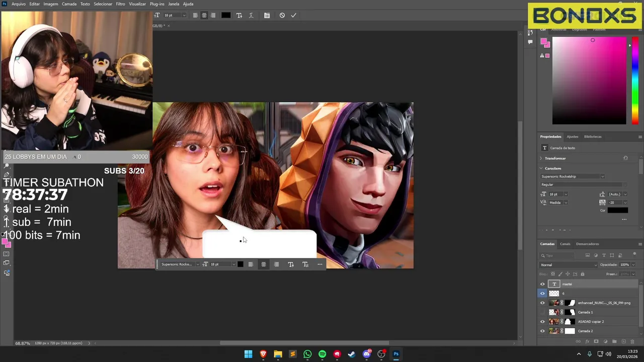
Task: Open the Filtro menu
Action: pos(121,4)
